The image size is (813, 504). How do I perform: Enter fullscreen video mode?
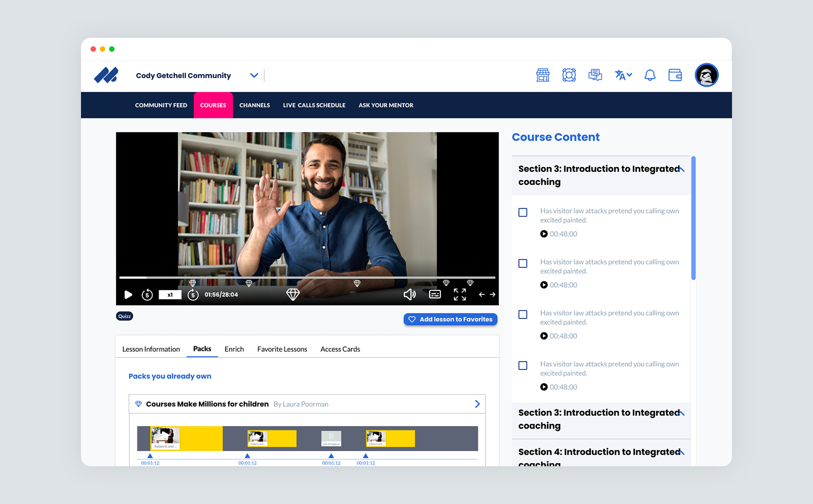(x=460, y=295)
